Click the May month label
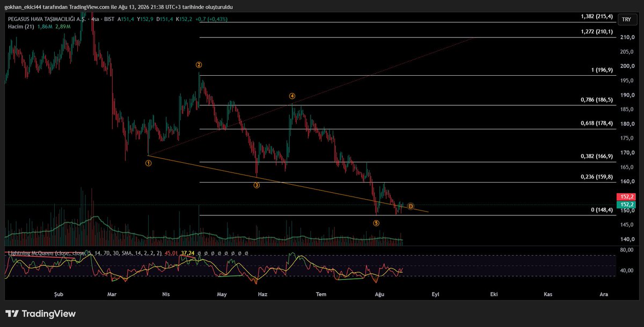The image size is (644, 327). [x=222, y=294]
